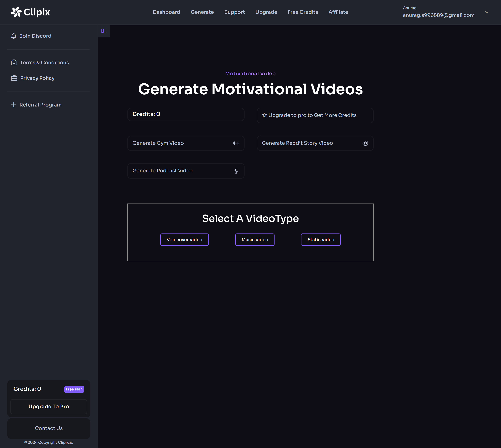This screenshot has height=448, width=501.
Task: Click the dumbbell icon for Gym Video
Action: coord(236,143)
